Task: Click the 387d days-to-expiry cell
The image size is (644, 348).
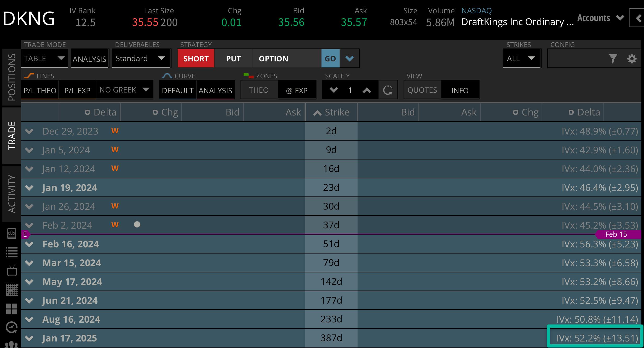Action: click(x=331, y=338)
